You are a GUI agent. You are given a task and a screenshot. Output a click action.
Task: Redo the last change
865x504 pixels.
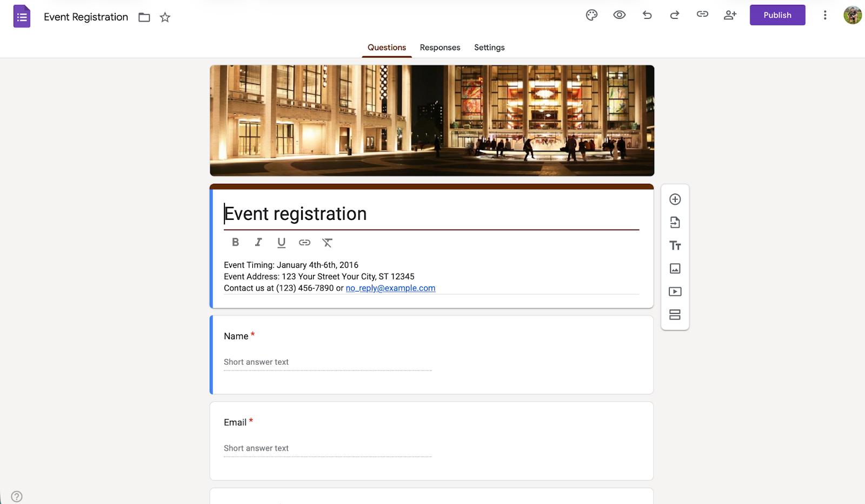[x=674, y=15]
